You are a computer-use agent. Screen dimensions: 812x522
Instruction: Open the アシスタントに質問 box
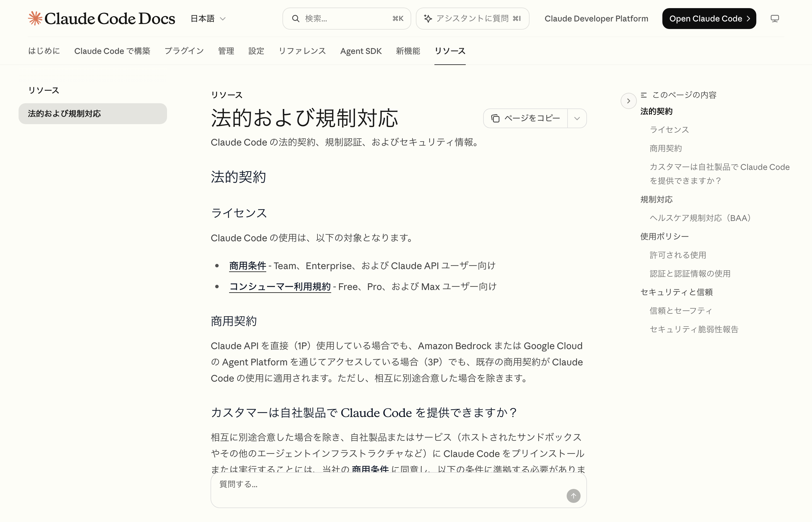click(472, 19)
